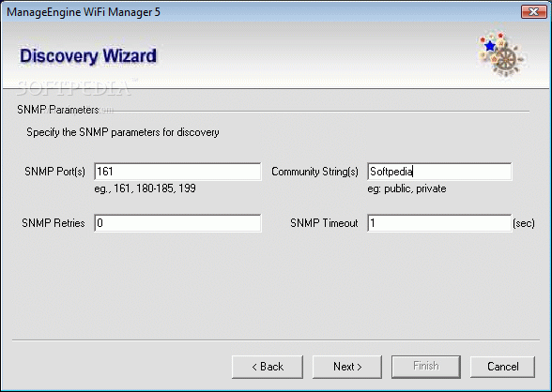Cancel the Discovery Wizard

coord(502,367)
